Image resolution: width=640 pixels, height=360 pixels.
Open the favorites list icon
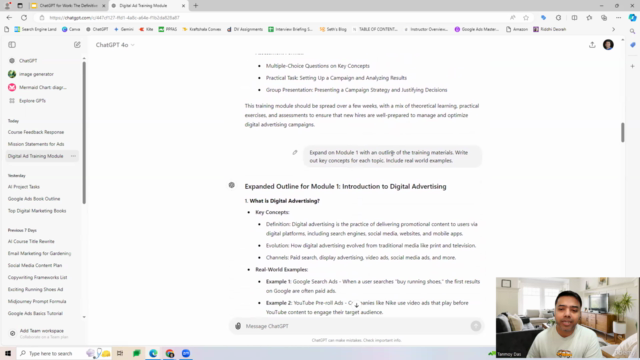pos(589,18)
